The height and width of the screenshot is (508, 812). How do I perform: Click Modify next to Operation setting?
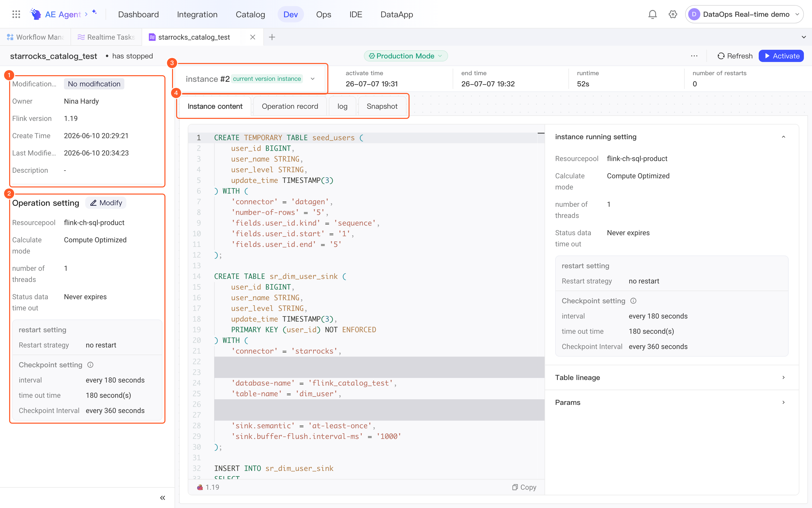coord(106,203)
